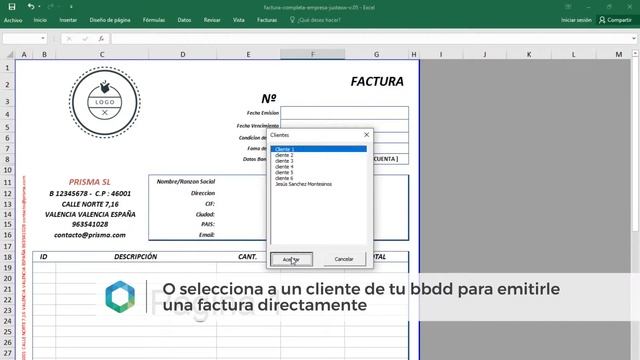Open the Undo history dropdown arrow
This screenshot has height=360, width=640.
[x=39, y=7]
